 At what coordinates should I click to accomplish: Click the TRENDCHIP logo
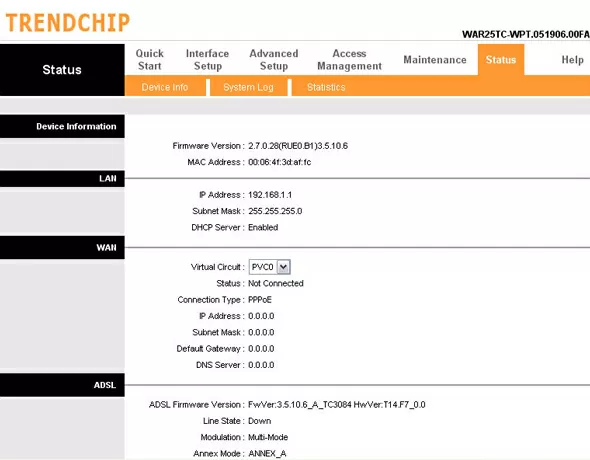68,23
